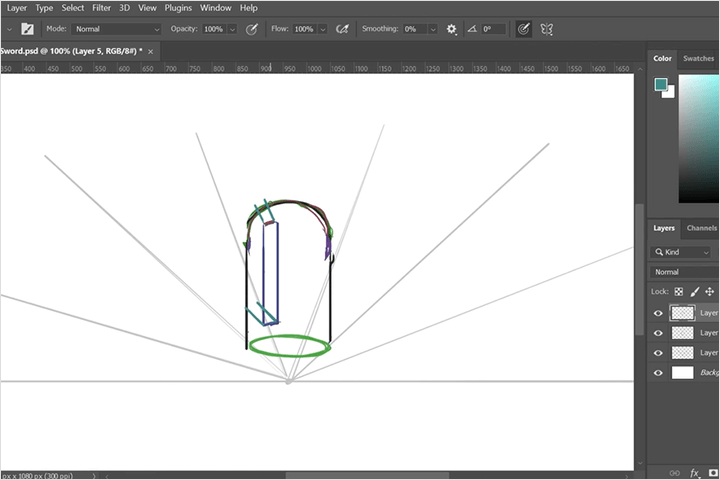Viewport: 720px width, 480px height.
Task: Lock transparent pixels in Layers panel
Action: tap(679, 292)
